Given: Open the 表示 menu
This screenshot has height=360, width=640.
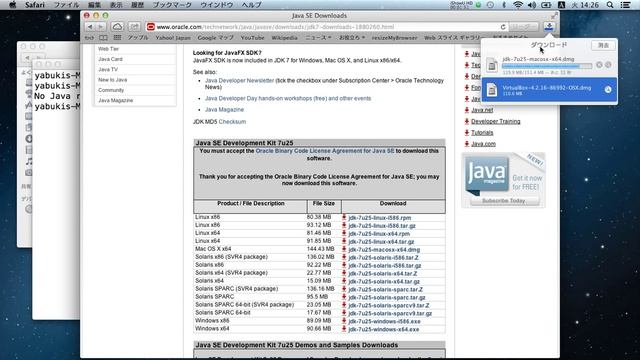Looking at the screenshot, I should (x=116, y=5).
